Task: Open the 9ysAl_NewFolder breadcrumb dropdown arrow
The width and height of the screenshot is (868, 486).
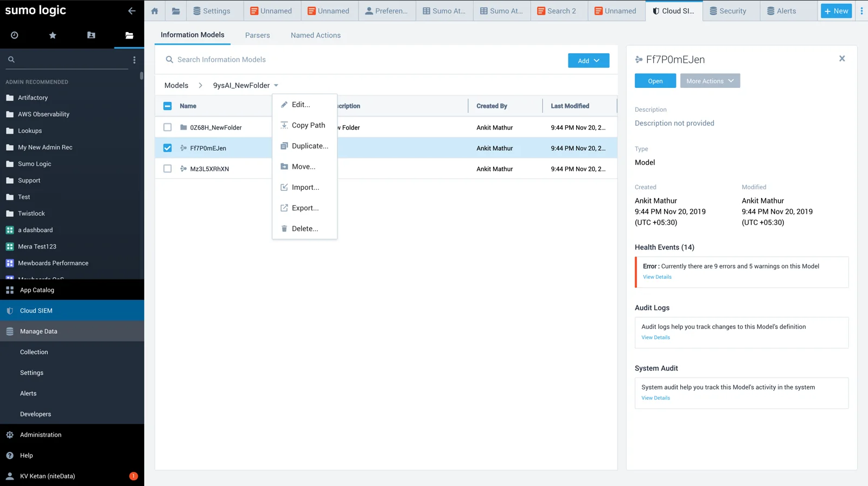Action: (x=276, y=86)
